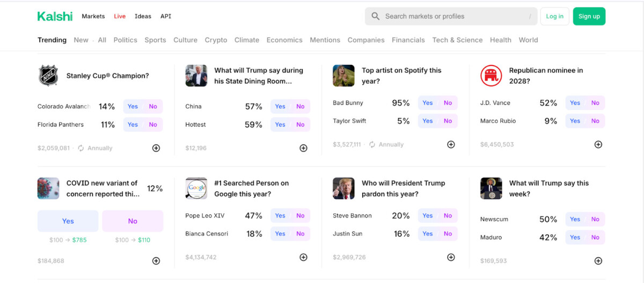This screenshot has height=283, width=644.
Task: Click plus icon on Top Spotify artist card
Action: click(451, 144)
